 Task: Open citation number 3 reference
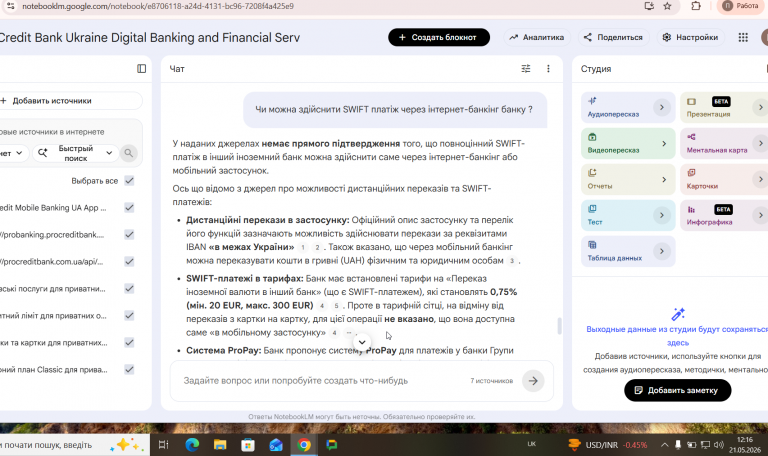512,261
